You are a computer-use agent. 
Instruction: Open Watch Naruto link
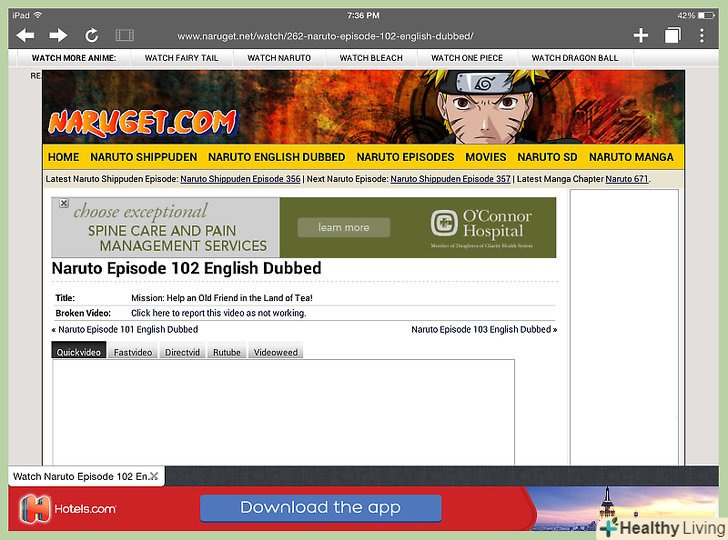pos(279,58)
